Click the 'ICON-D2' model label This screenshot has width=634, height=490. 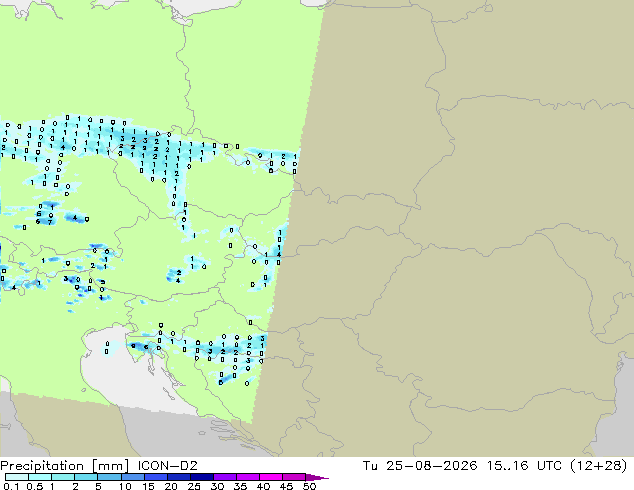167,466
